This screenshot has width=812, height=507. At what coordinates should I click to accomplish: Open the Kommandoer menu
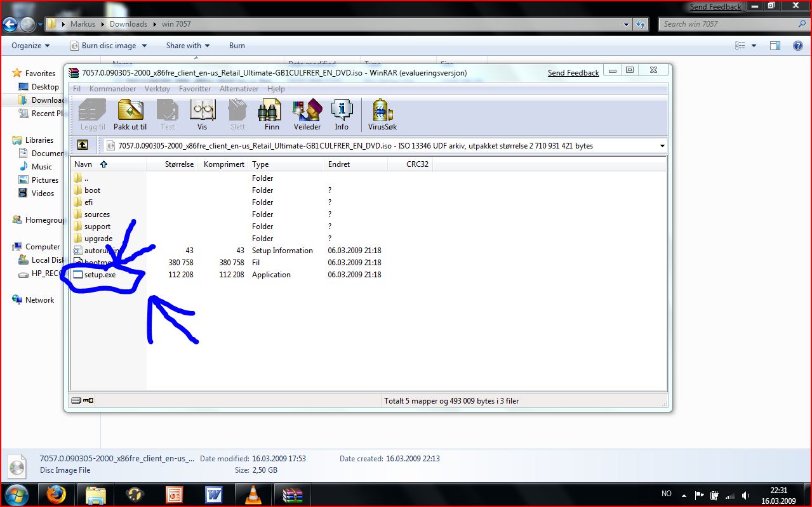pos(112,89)
